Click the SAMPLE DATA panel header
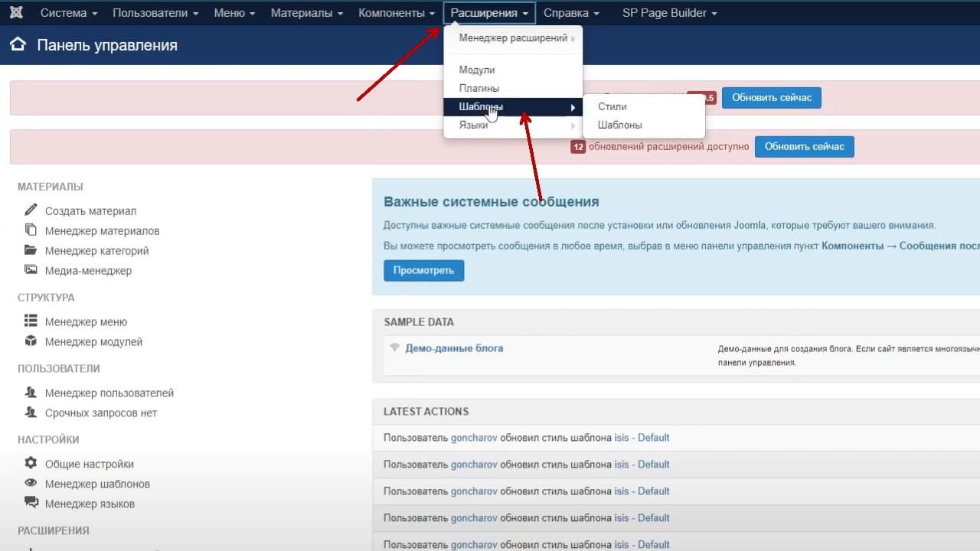Image resolution: width=980 pixels, height=551 pixels. click(x=419, y=322)
